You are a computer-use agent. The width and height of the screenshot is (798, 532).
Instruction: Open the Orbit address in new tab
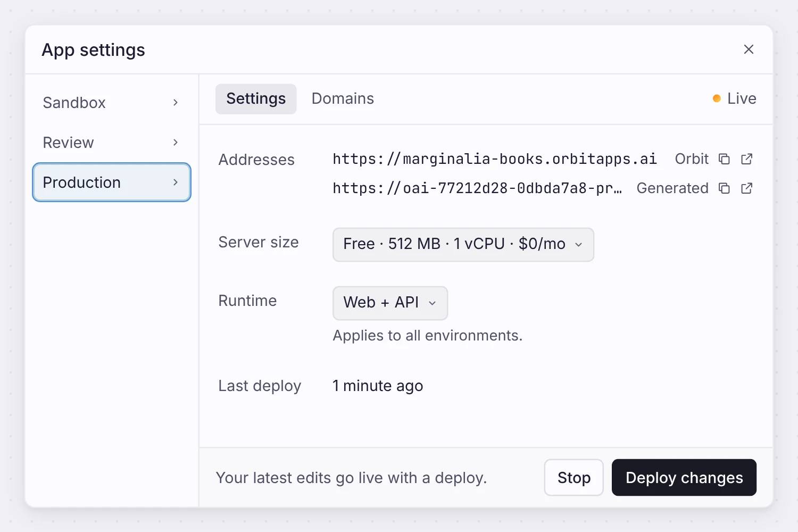click(x=747, y=159)
